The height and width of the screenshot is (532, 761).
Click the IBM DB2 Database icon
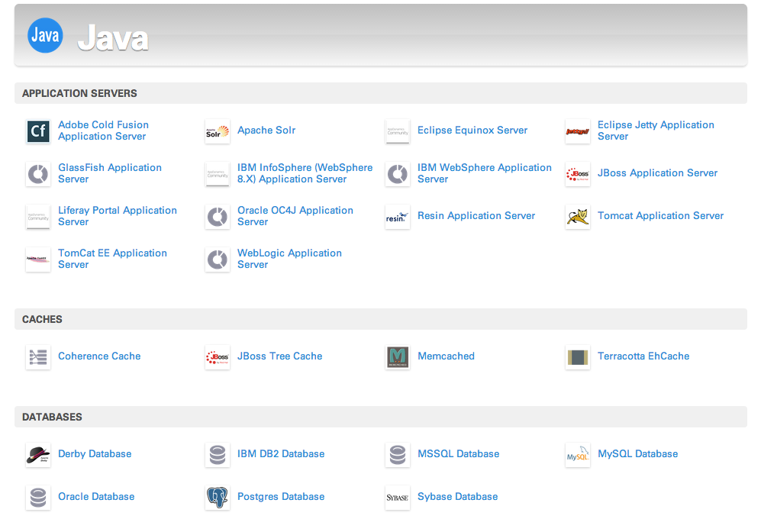218,455
